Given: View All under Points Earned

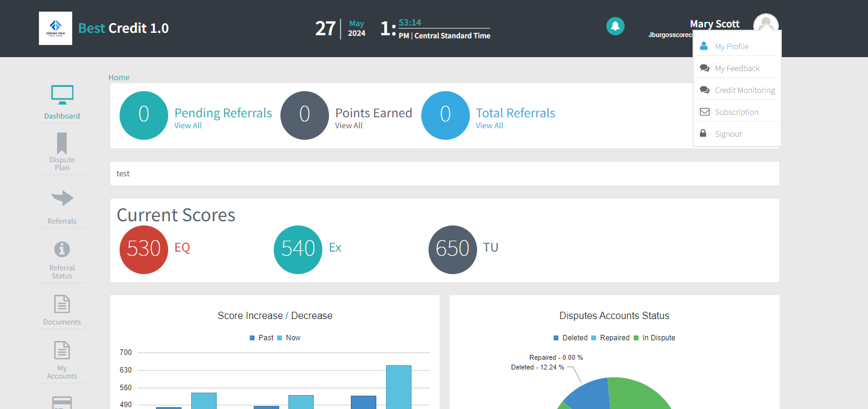Looking at the screenshot, I should tap(349, 126).
